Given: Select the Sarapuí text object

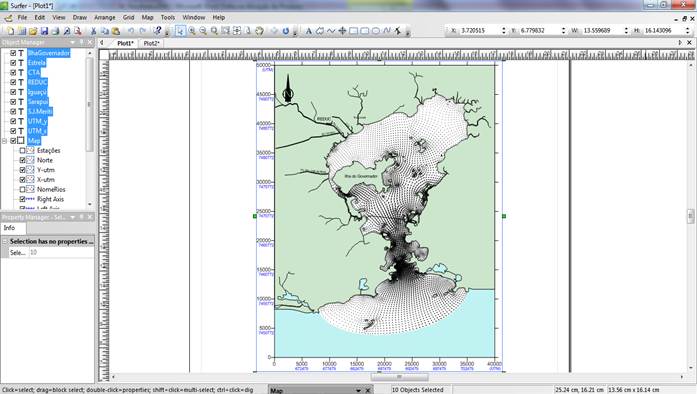Looking at the screenshot, I should [x=38, y=101].
